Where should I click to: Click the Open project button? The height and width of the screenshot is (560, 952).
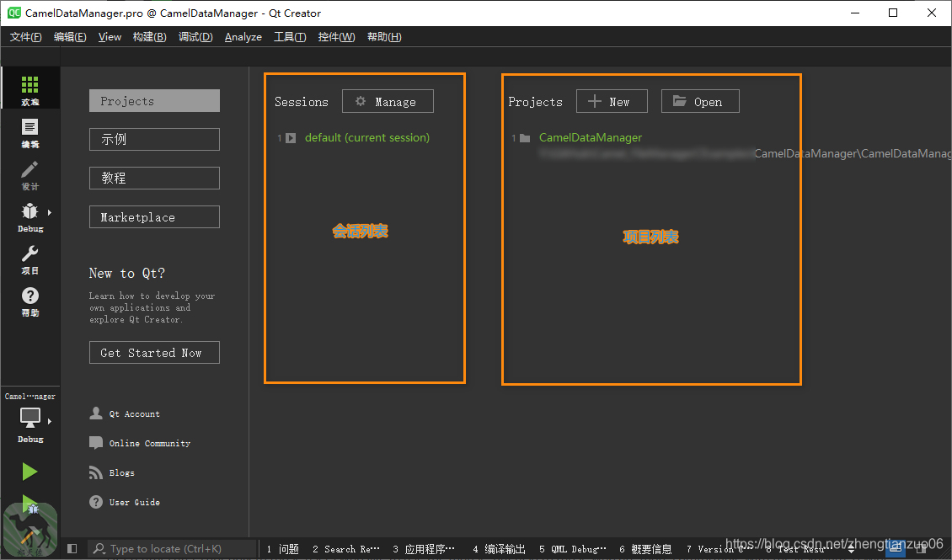(x=700, y=101)
